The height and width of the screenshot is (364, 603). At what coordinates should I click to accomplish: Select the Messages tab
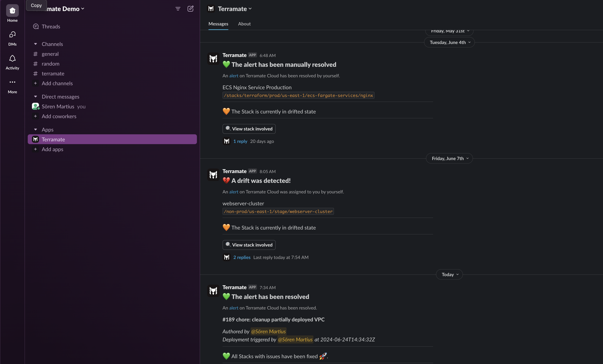tap(218, 24)
